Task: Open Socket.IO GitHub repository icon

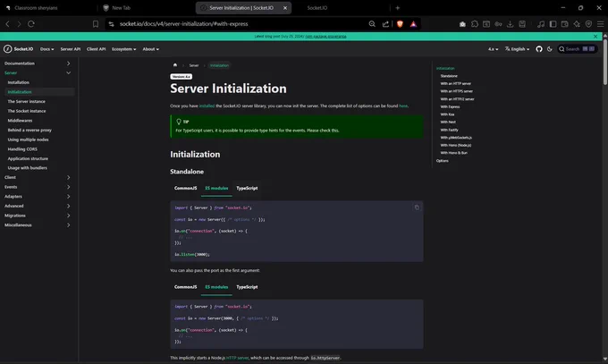Action: tap(539, 49)
